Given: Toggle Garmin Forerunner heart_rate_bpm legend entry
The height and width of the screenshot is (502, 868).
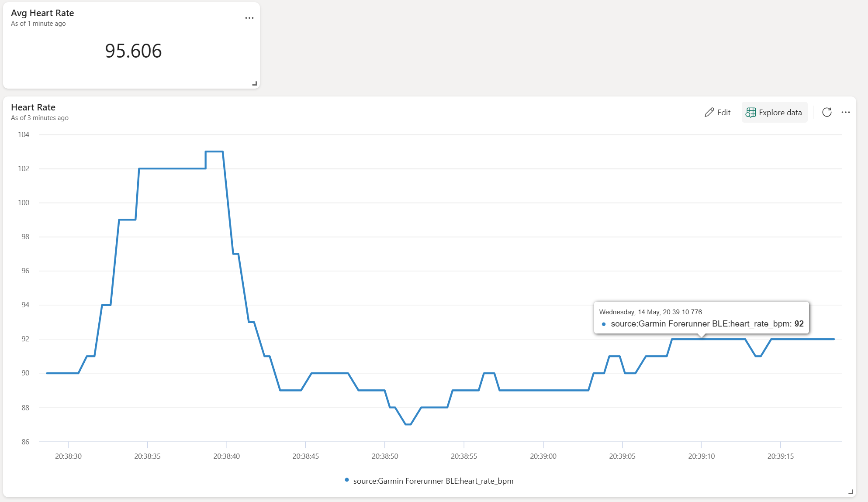Looking at the screenshot, I should (x=433, y=481).
